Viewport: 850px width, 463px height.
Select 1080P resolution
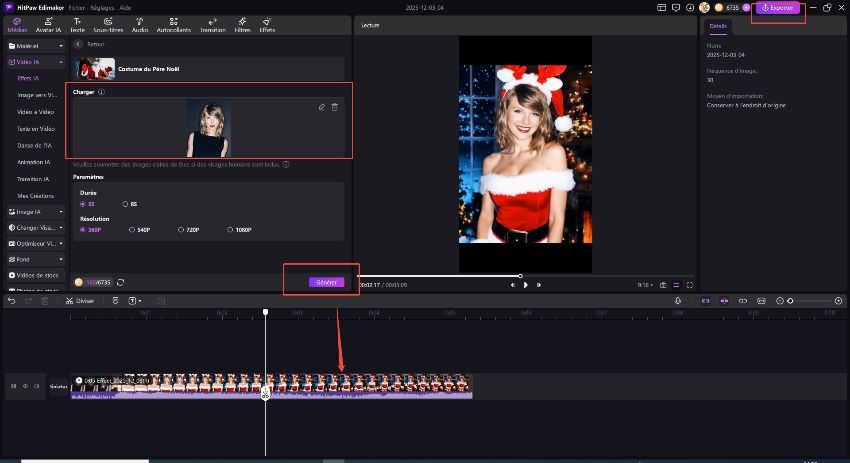239,230
